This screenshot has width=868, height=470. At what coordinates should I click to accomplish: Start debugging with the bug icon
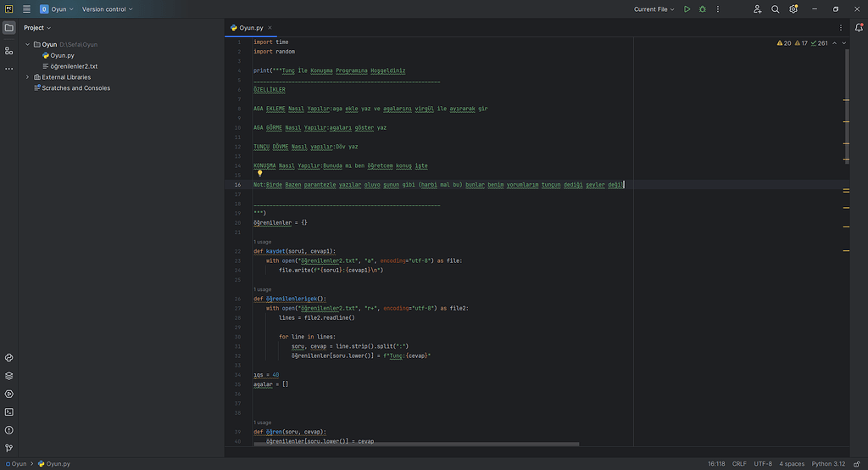click(702, 9)
